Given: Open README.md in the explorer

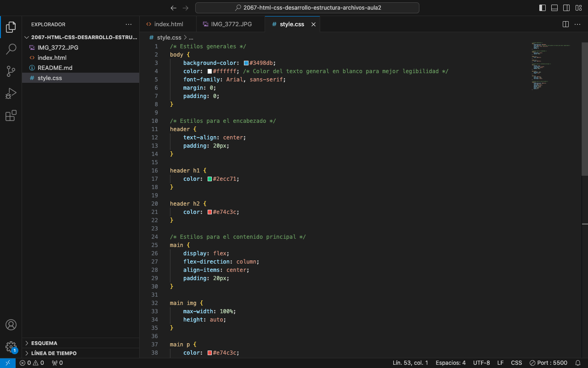Looking at the screenshot, I should [x=80, y=68].
